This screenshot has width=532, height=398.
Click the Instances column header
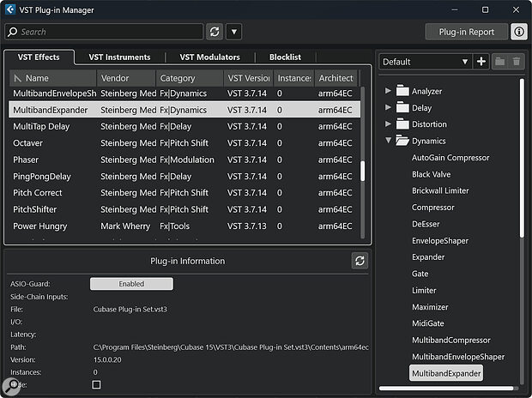pos(293,78)
